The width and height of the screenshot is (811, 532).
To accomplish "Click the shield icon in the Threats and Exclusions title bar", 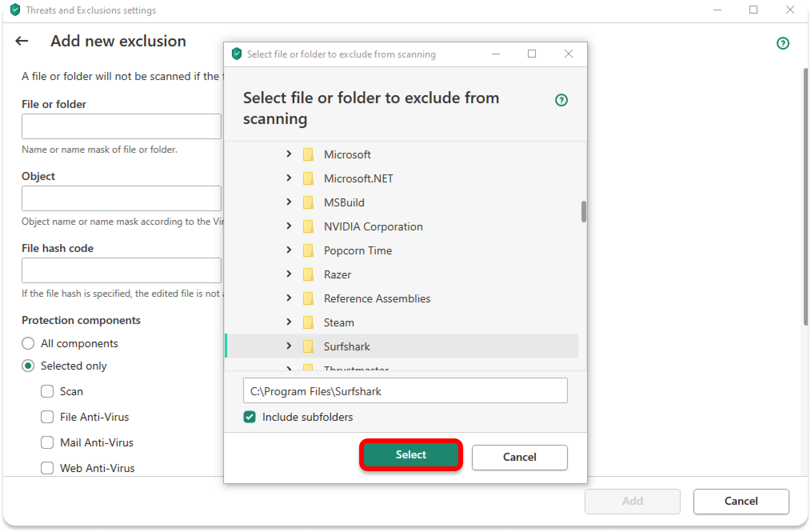I will [15, 10].
